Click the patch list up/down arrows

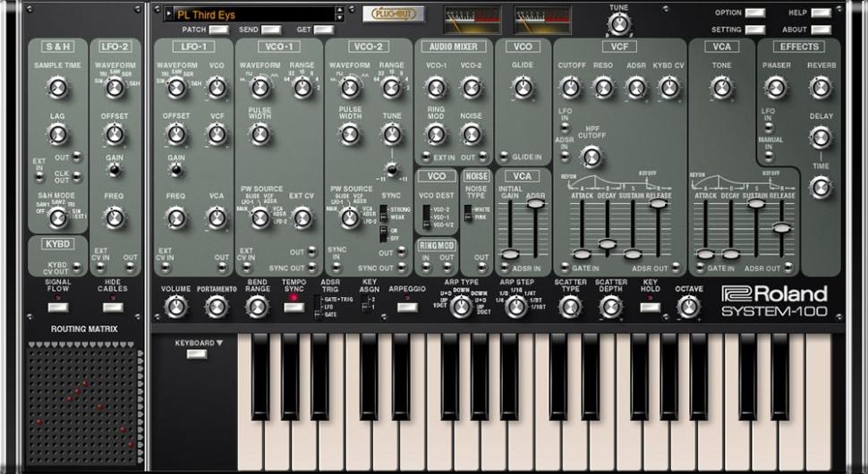(x=340, y=13)
